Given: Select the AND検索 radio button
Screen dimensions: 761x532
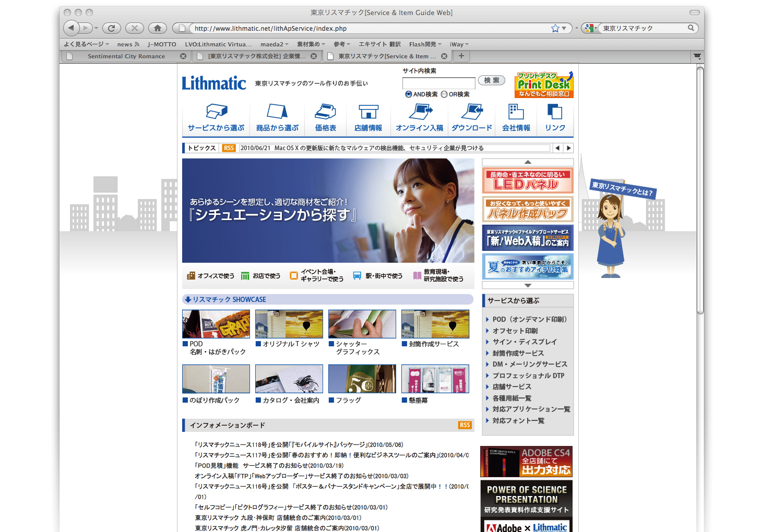Looking at the screenshot, I should click(409, 94).
